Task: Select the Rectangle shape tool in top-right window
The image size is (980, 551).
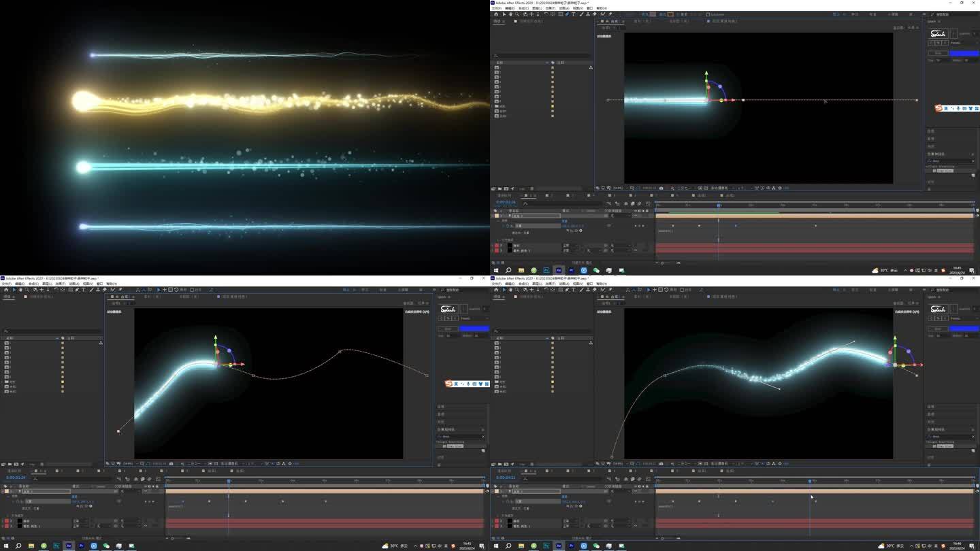Action: [x=560, y=14]
